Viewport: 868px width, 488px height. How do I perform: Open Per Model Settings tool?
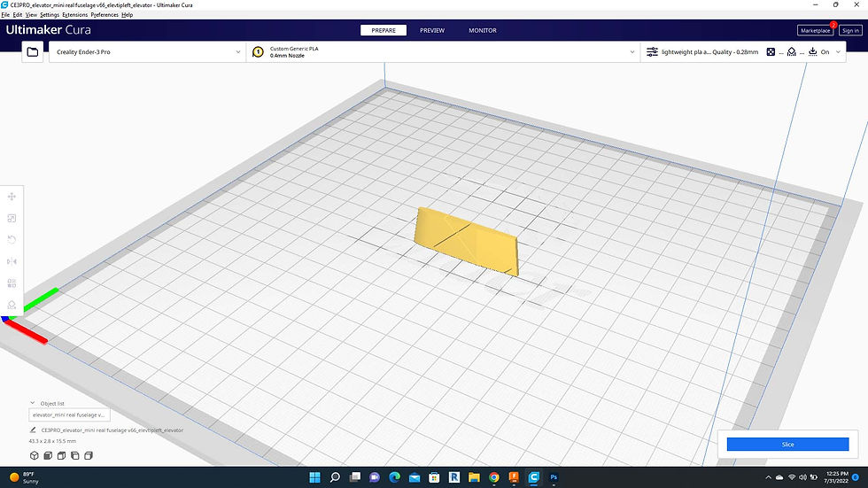(12, 283)
